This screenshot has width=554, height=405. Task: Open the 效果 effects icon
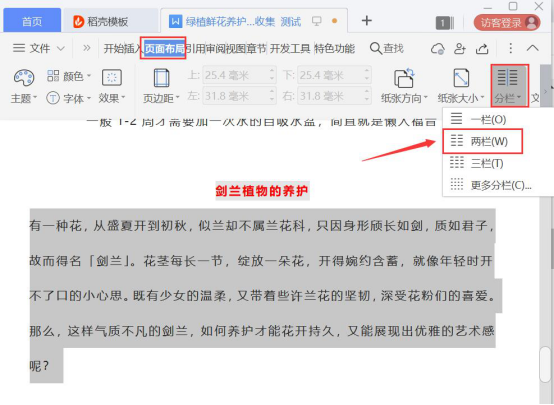[x=112, y=77]
